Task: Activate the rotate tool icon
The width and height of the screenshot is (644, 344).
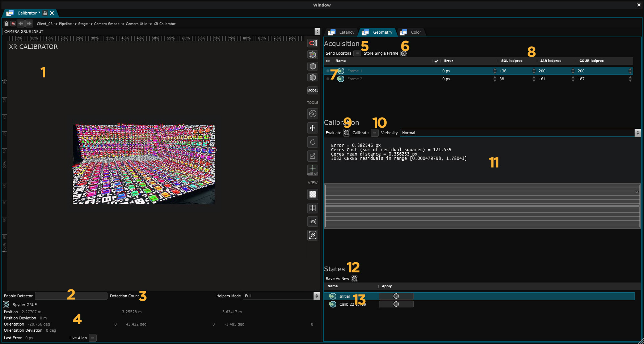Action: [313, 142]
